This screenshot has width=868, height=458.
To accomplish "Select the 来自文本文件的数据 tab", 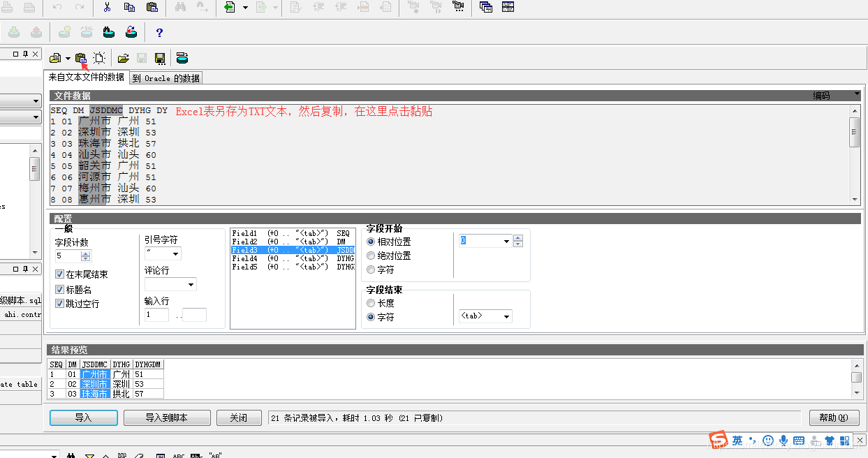I will coord(87,77).
